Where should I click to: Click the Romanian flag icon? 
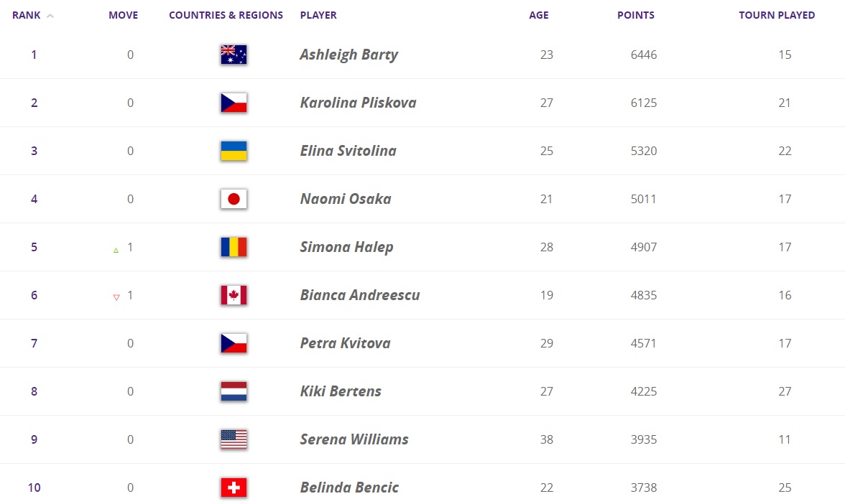[x=234, y=247]
